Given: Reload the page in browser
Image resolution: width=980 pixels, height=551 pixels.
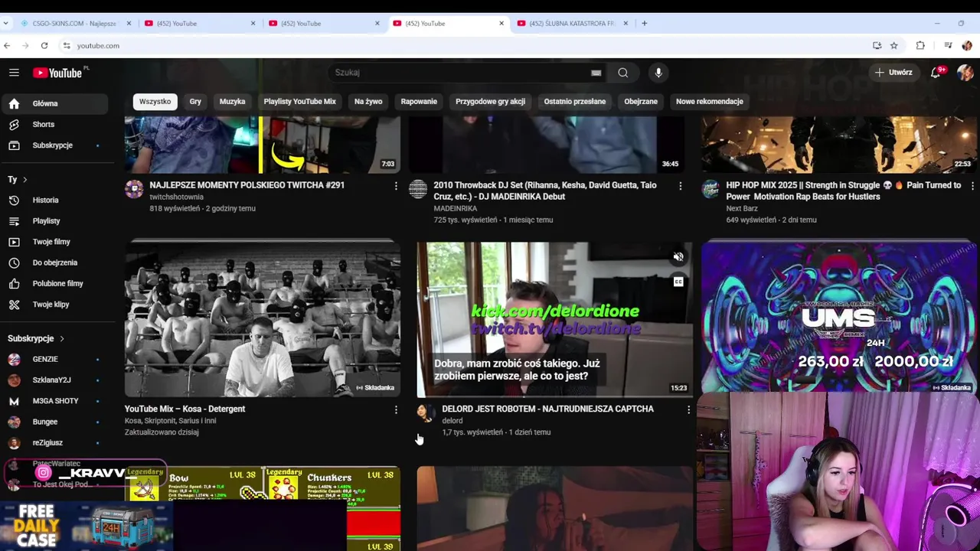Looking at the screenshot, I should click(44, 46).
